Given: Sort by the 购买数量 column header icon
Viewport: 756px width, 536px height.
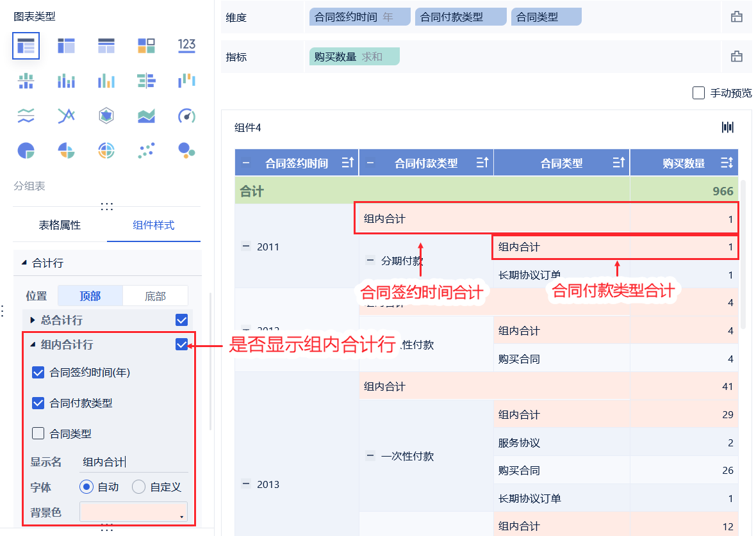Looking at the screenshot, I should point(727,163).
